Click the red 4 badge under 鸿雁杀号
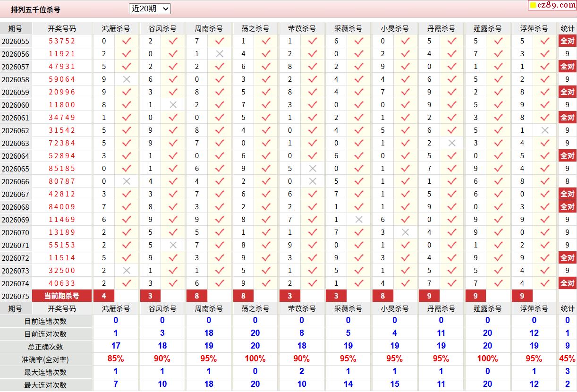The height and width of the screenshot is (392, 577). pos(104,296)
